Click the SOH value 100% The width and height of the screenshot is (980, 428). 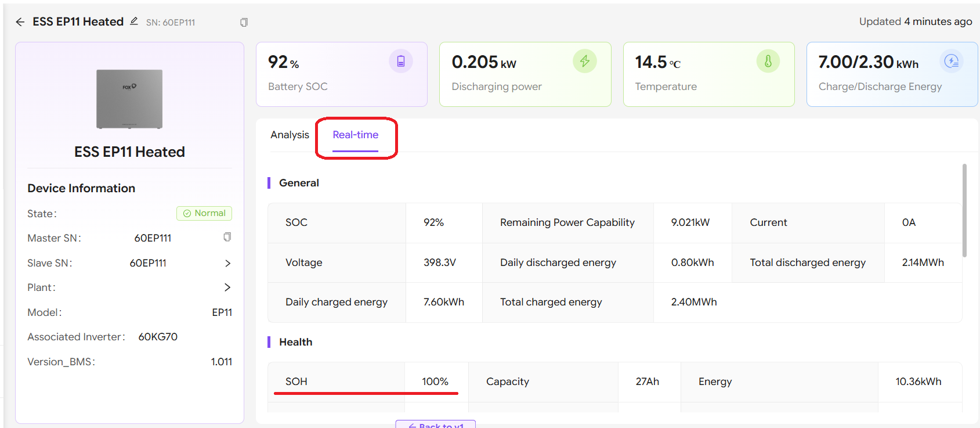435,382
